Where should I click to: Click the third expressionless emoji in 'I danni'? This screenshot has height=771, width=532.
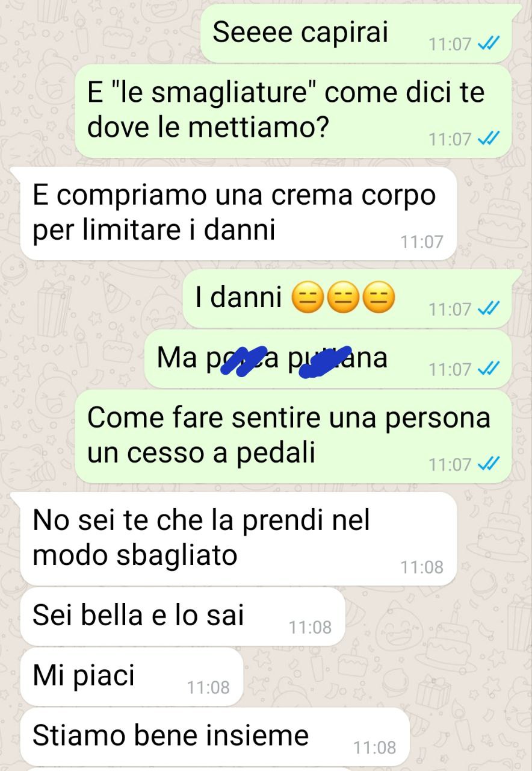tap(379, 297)
